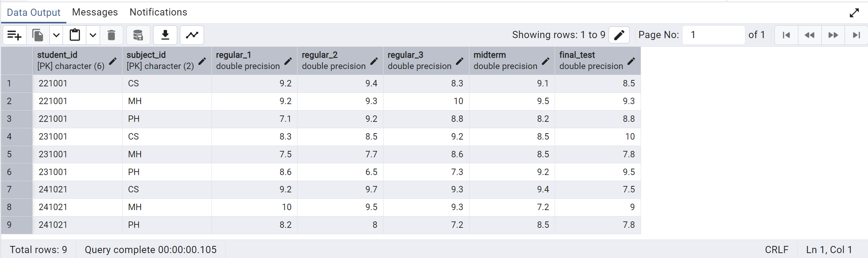868x258 pixels.
Task: Click the Paste clipboard icon
Action: coord(75,35)
